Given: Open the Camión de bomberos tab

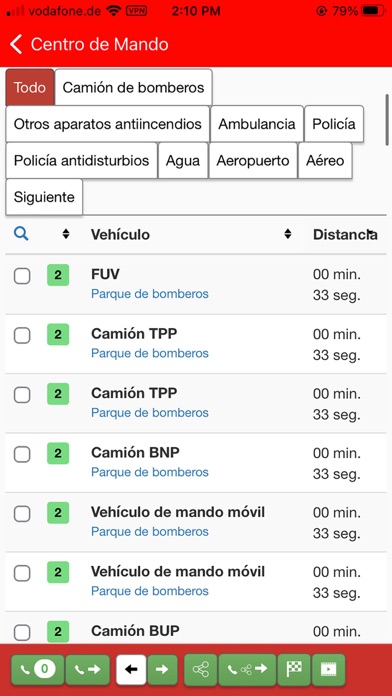Looking at the screenshot, I should tap(133, 87).
